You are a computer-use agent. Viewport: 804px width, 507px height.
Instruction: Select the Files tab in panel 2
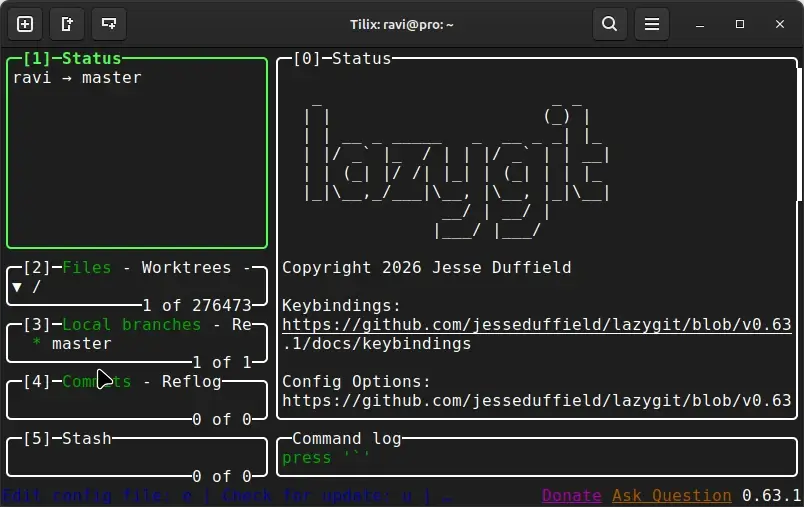click(87, 268)
